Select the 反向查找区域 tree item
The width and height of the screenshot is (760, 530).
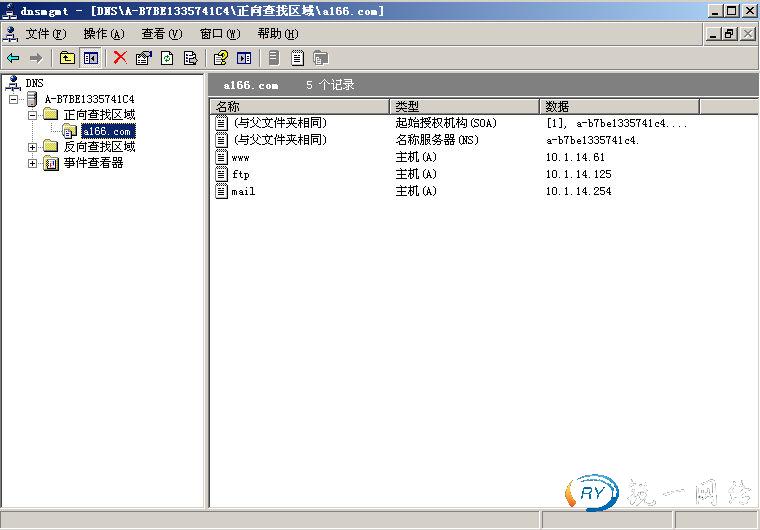point(99,146)
